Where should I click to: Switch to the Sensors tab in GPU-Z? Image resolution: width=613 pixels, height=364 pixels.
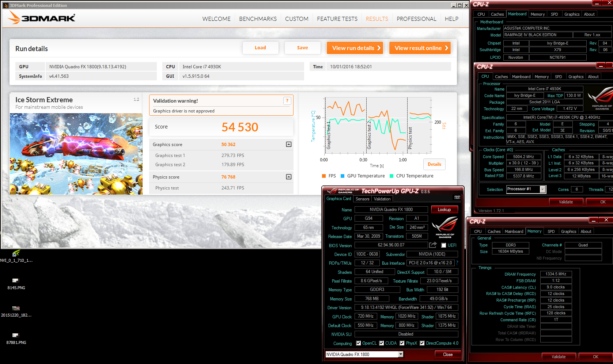point(362,199)
